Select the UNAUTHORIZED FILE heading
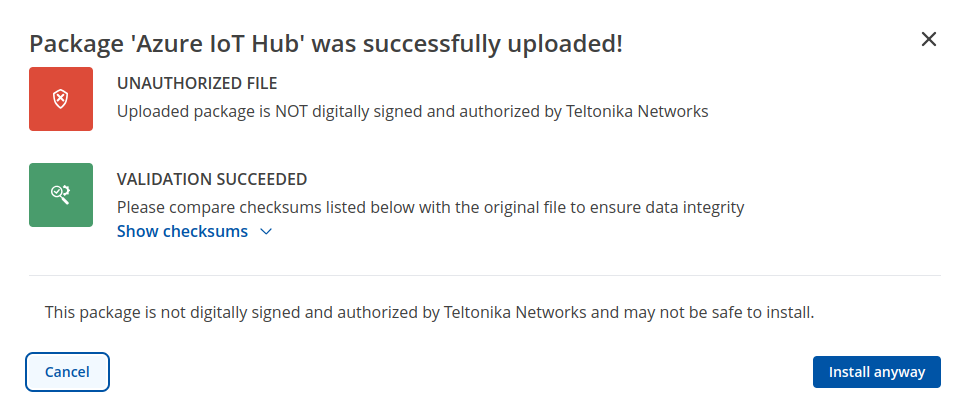The image size is (966, 411). pos(197,83)
